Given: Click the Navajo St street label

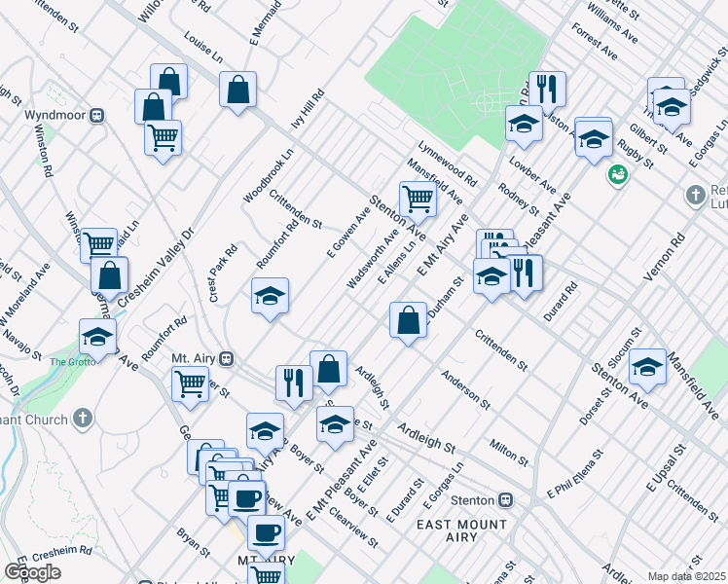Looking at the screenshot, I should coord(22,345).
